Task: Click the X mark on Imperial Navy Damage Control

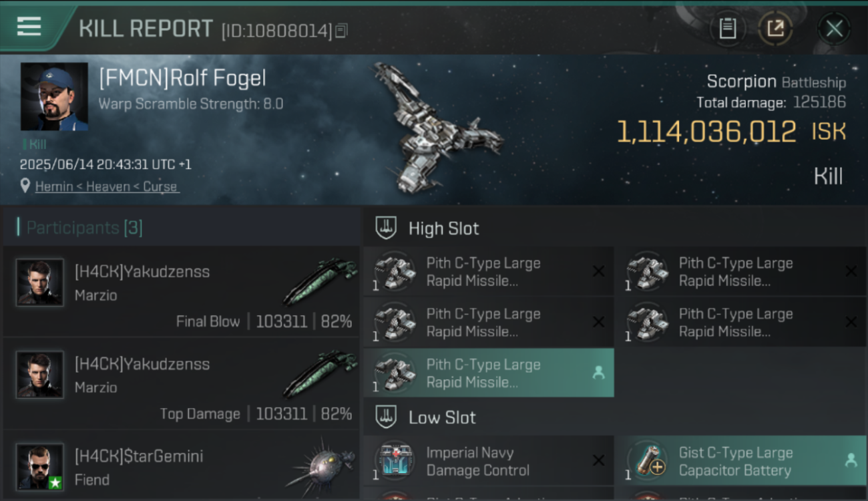Action: pos(598,460)
